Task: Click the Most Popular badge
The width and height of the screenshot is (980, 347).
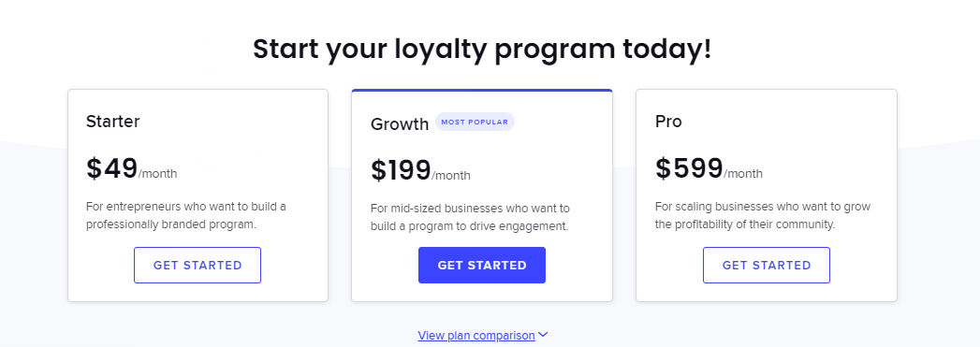Action: coord(475,122)
